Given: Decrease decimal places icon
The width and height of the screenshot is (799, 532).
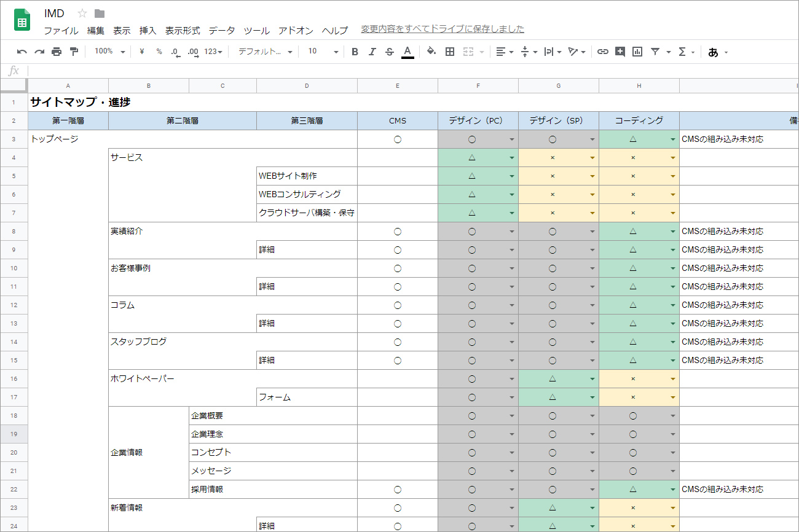Looking at the screenshot, I should pos(176,52).
